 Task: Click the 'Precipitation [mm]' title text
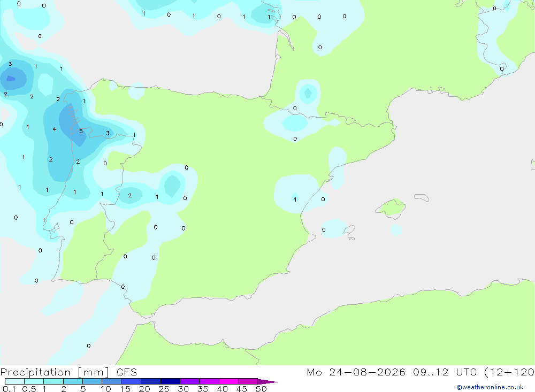click(55, 372)
